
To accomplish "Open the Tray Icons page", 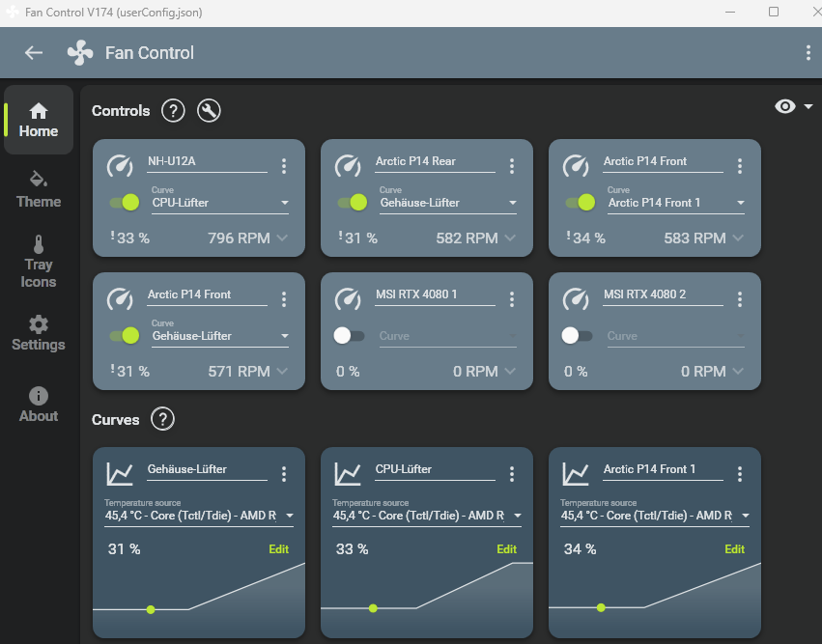I will [39, 261].
